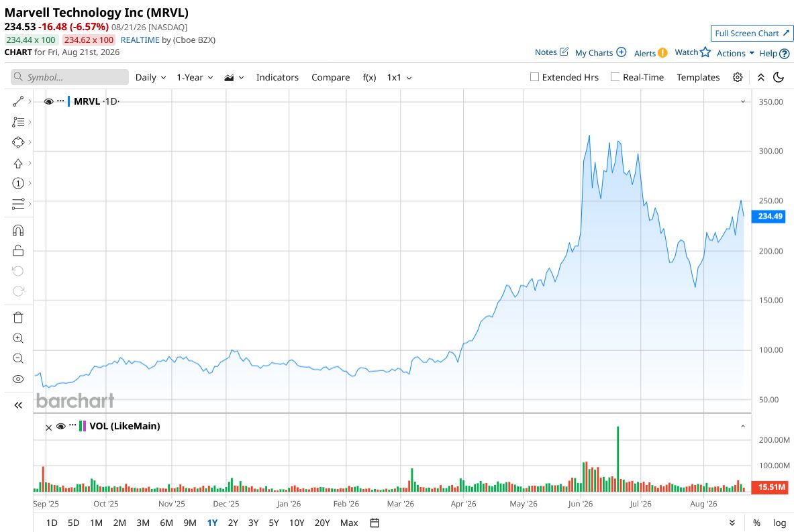Select the 20Y time range

click(322, 523)
